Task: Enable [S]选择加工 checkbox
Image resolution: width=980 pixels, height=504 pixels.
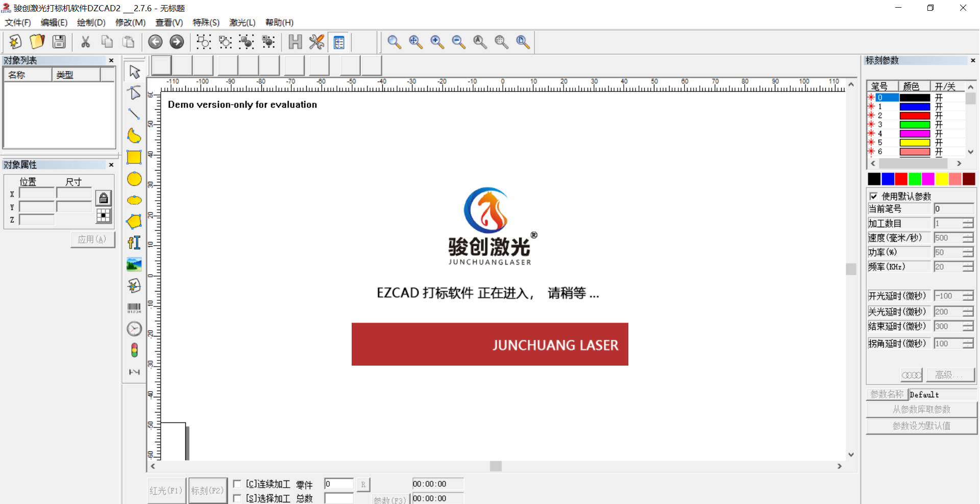Action: coord(237,498)
